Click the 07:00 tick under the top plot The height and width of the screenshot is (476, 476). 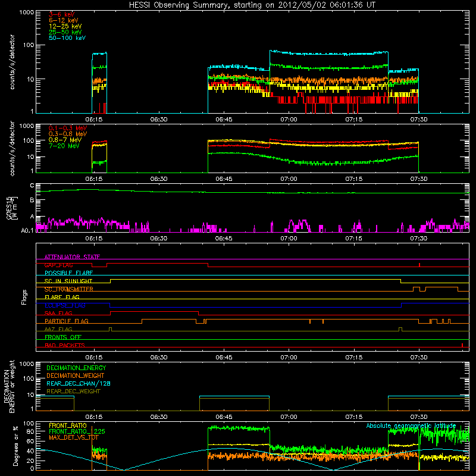(289, 120)
